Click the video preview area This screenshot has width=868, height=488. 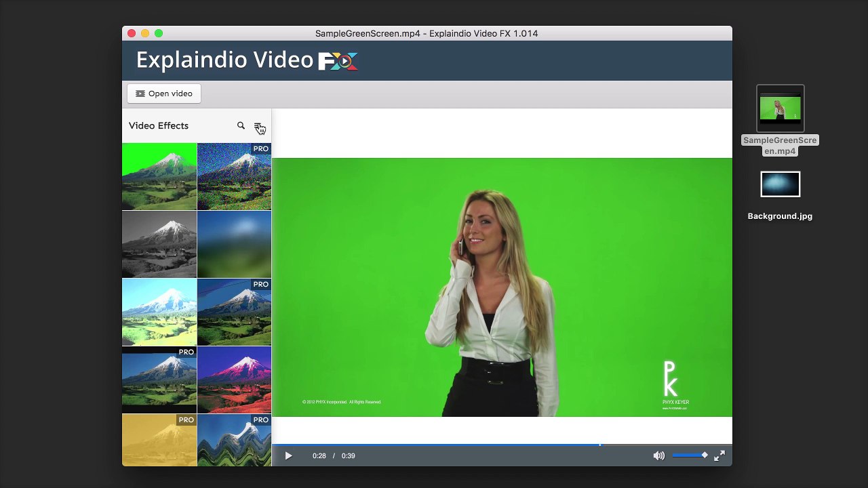(x=502, y=287)
